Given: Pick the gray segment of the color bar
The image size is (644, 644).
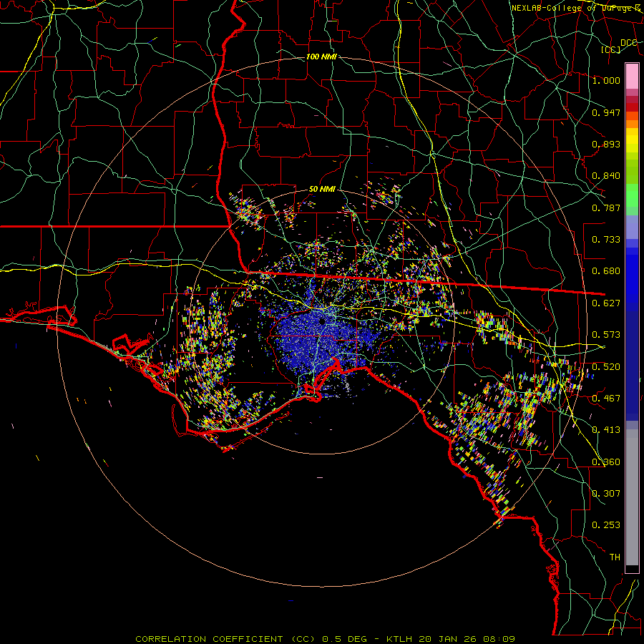Looking at the screenshot, I should (632, 497).
